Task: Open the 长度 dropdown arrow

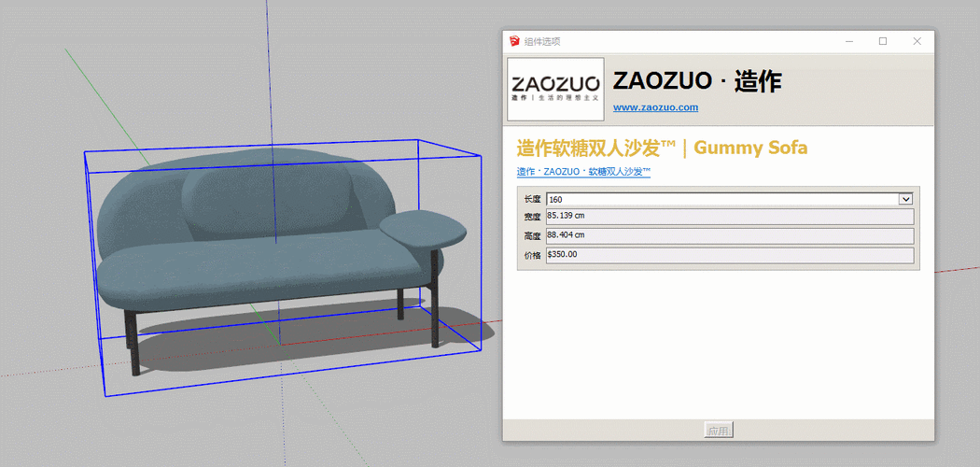Action: pos(905,199)
